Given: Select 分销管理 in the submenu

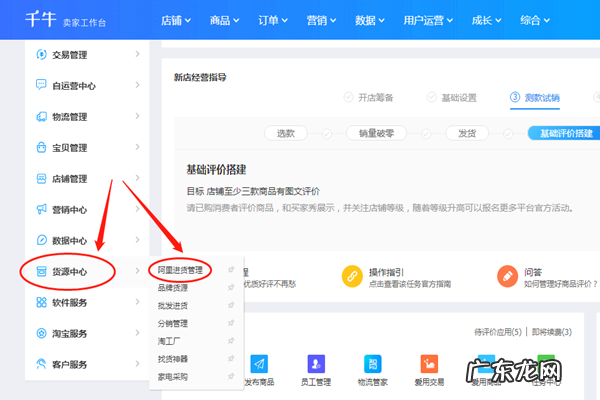Looking at the screenshot, I should 173,323.
